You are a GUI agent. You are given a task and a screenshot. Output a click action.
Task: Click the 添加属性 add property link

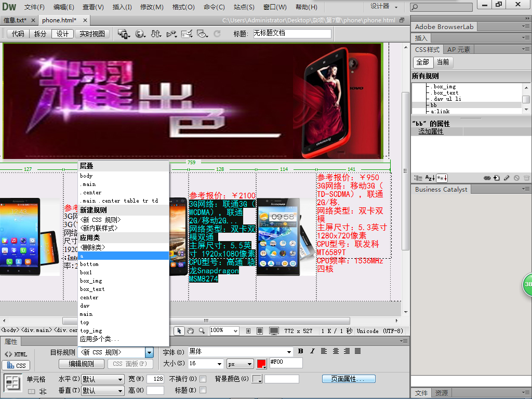431,131
